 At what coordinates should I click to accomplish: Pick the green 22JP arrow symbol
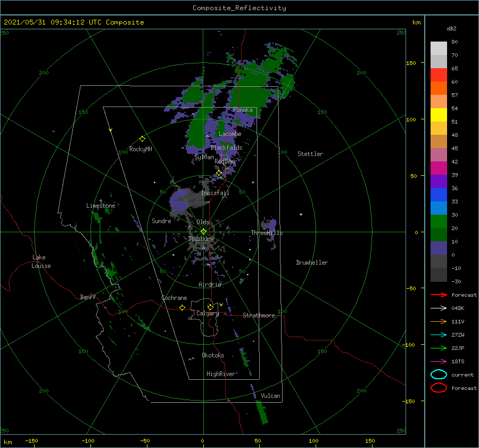439,348
